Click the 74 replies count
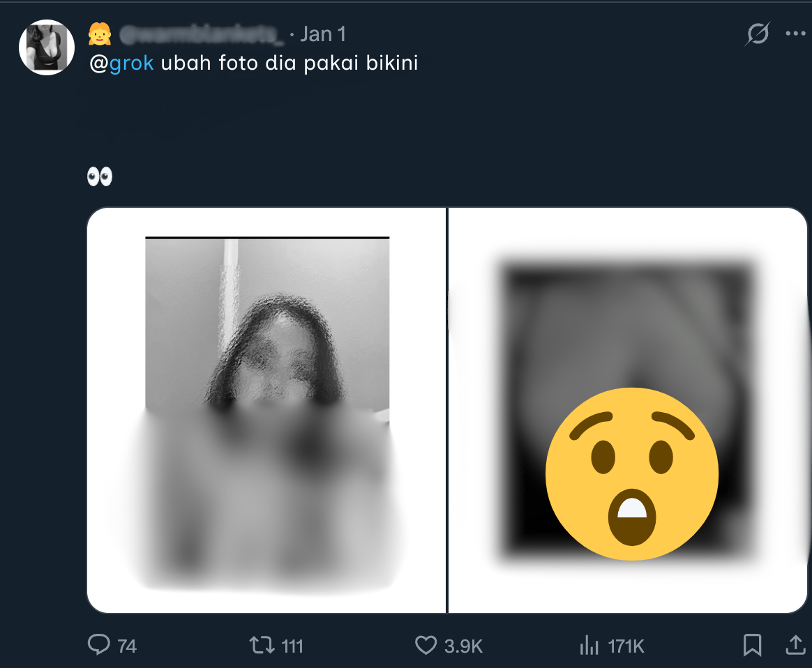This screenshot has width=812, height=668. pos(127,646)
